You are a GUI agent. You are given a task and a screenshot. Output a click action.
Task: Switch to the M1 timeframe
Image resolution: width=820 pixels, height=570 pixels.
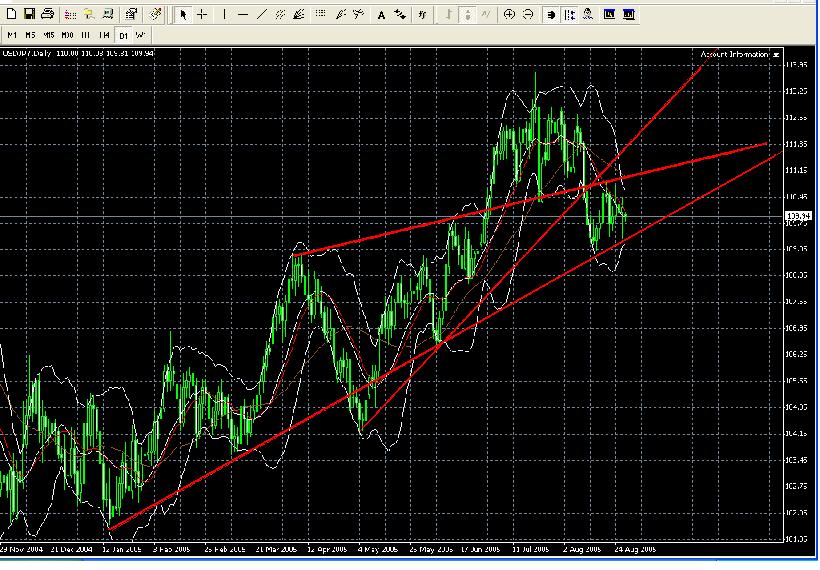tap(12, 35)
